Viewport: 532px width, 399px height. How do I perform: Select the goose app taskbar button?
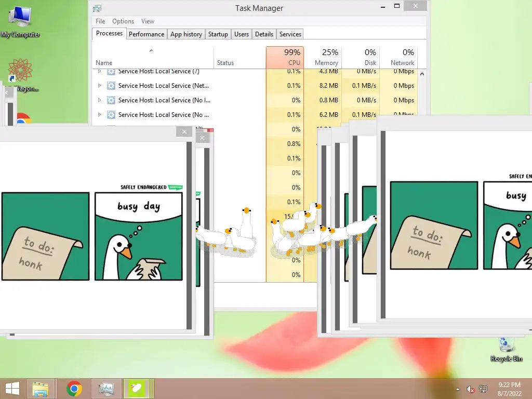click(137, 389)
